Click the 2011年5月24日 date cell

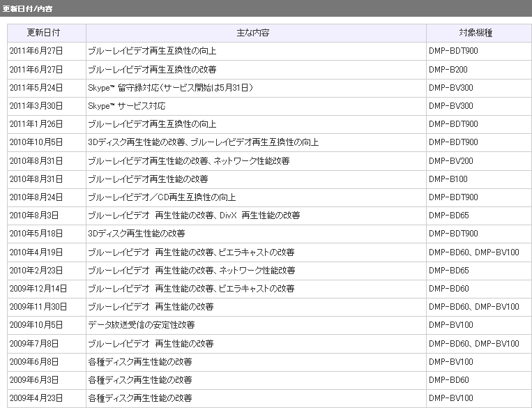47,88
